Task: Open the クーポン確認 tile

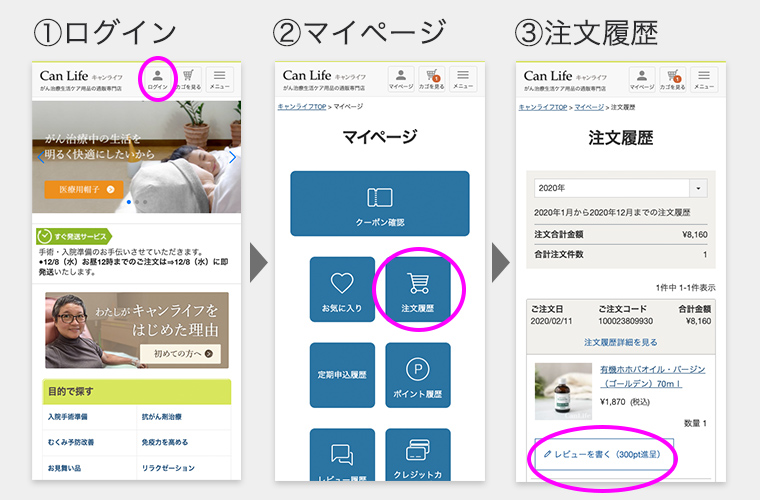Action: (x=380, y=203)
